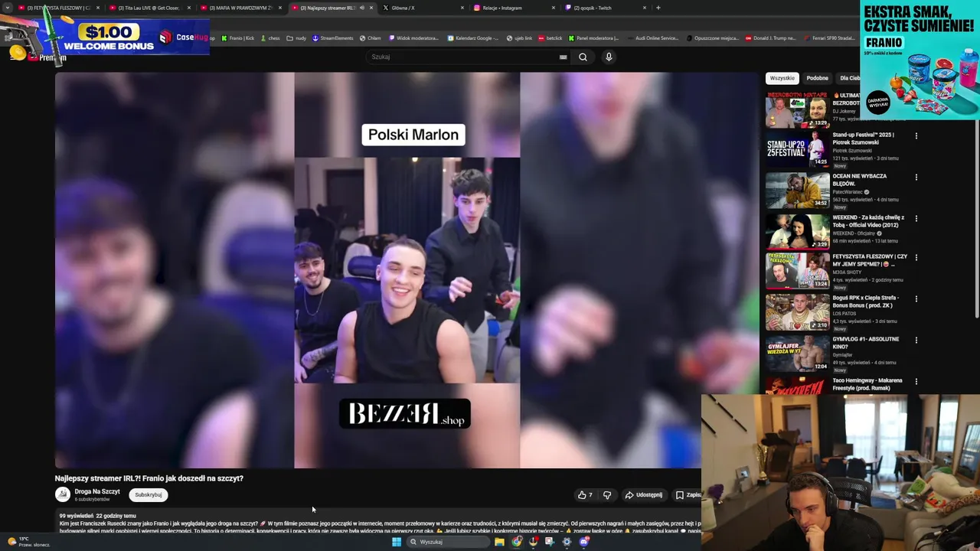The width and height of the screenshot is (980, 551).
Task: Open menu for Stand-up Festival 2025 video
Action: point(916,136)
